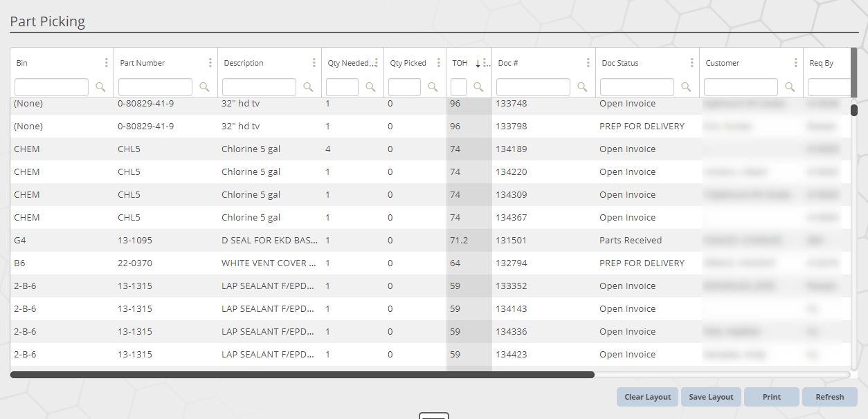Open the Bin column options menu
Screen dimensions: 868x419
(x=107, y=63)
